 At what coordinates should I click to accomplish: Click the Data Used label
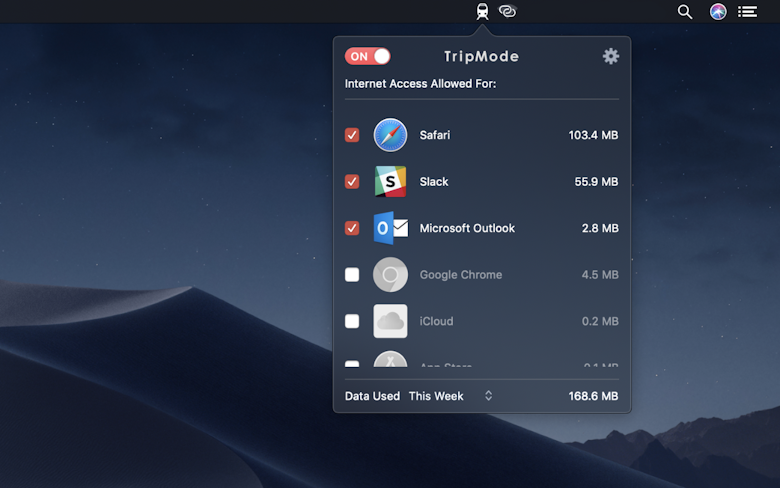(x=372, y=396)
